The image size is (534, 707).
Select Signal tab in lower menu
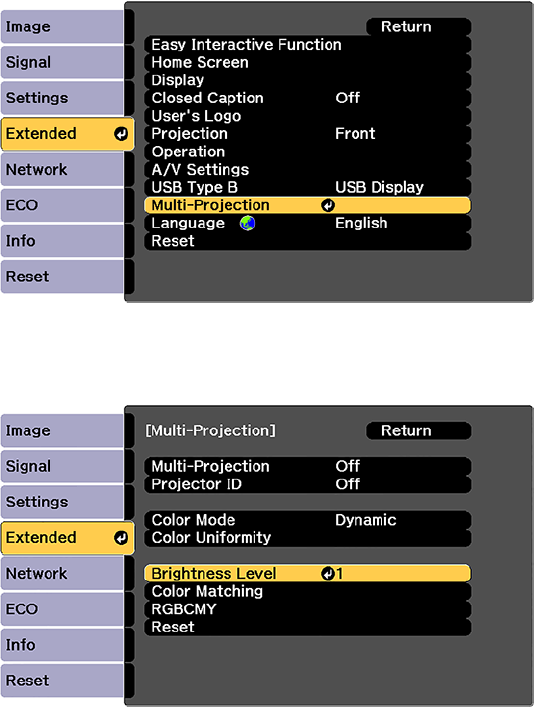point(62,467)
